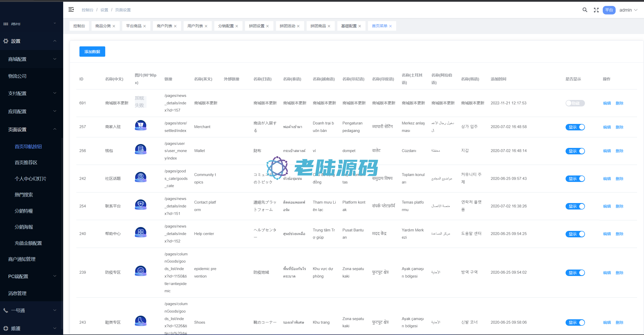The width and height of the screenshot is (644, 335).
Task: Click 删除 link for 防疫专区 row
Action: click(x=619, y=273)
